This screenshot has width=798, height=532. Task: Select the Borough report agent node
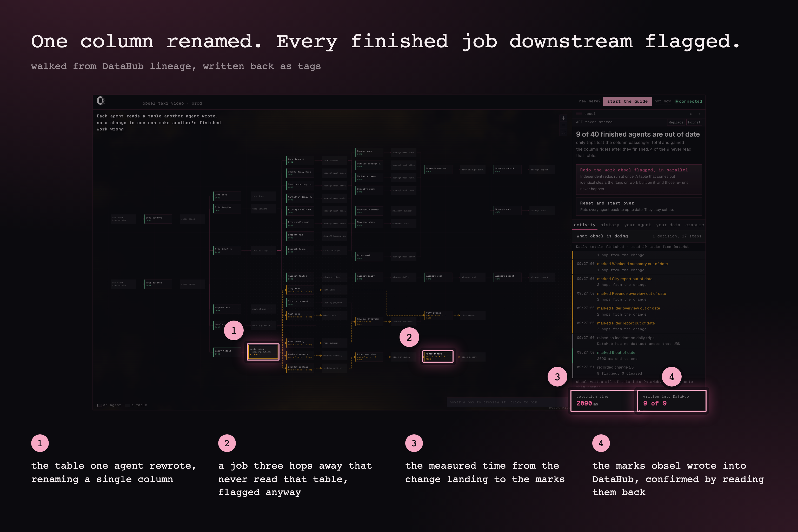tap(507, 170)
